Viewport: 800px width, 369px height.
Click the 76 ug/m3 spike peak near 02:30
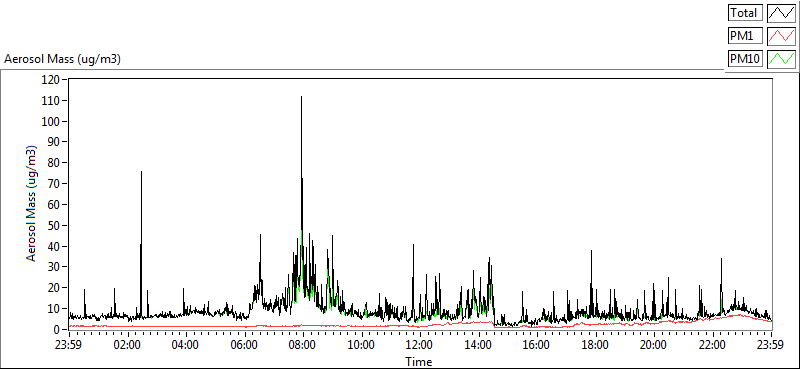pyautogui.click(x=141, y=172)
